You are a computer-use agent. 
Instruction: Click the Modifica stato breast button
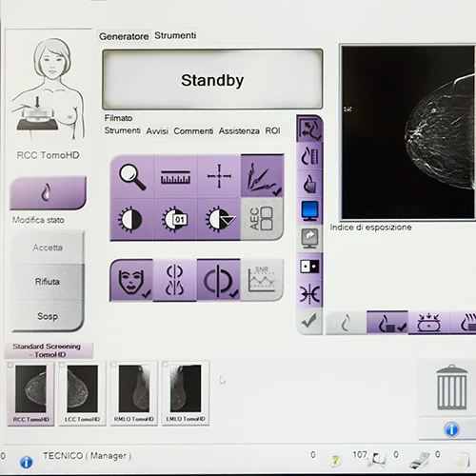(48, 193)
